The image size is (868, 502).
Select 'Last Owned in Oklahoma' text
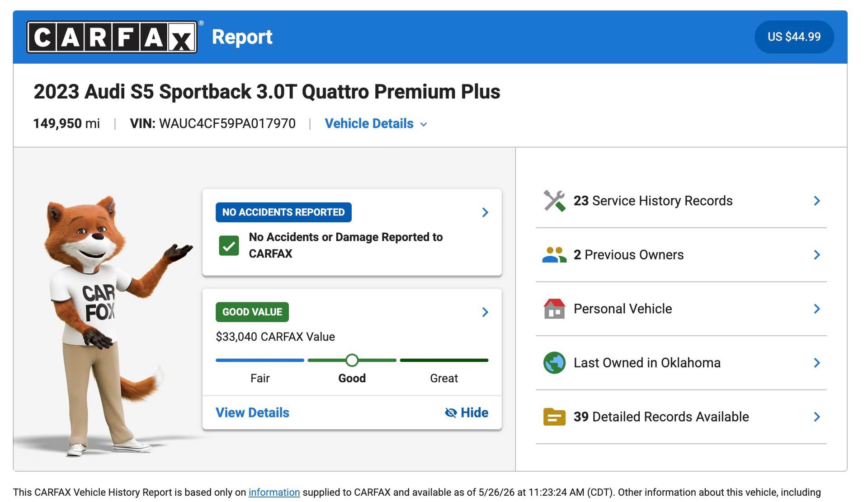[x=647, y=363]
